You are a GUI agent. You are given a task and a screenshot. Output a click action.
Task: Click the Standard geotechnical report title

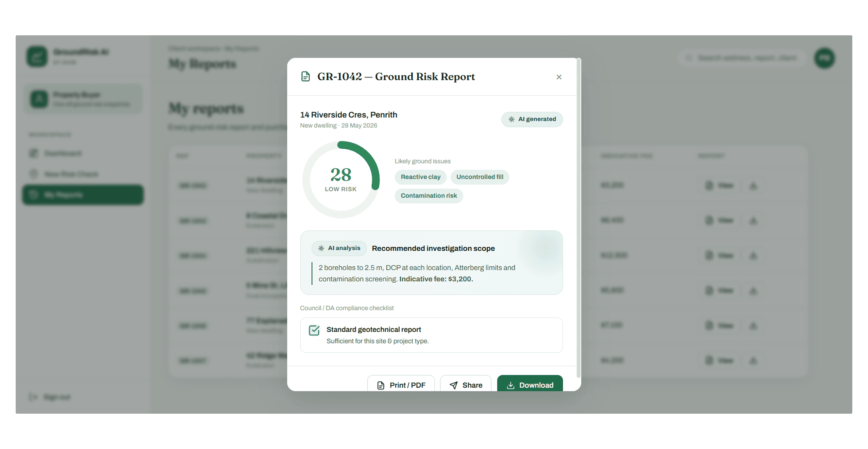point(373,329)
